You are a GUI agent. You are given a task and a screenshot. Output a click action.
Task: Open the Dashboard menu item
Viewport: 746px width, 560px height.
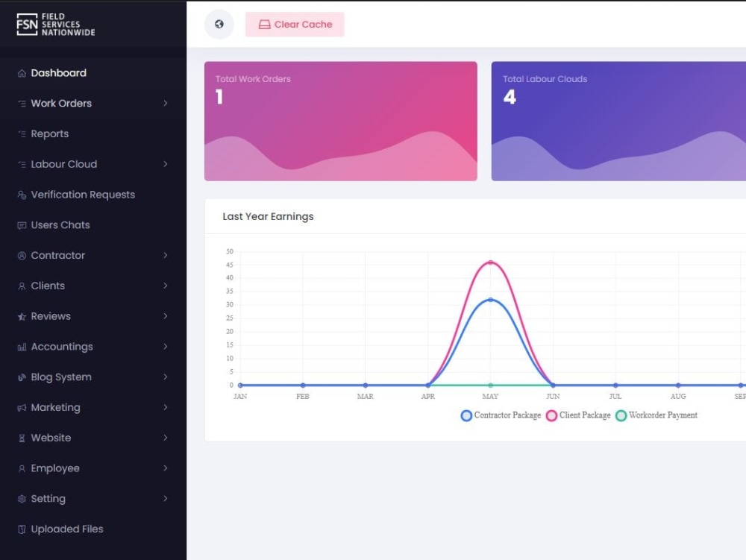pyautogui.click(x=93, y=73)
